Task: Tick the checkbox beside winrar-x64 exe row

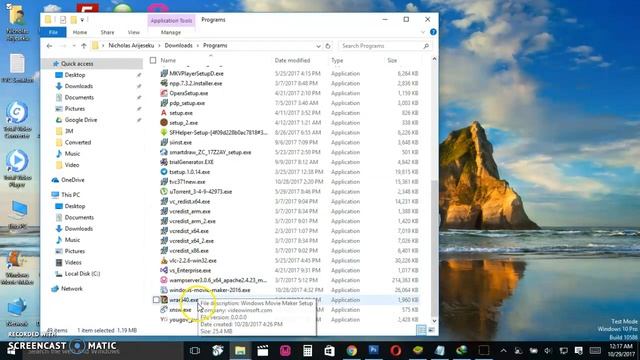Action: [156, 300]
